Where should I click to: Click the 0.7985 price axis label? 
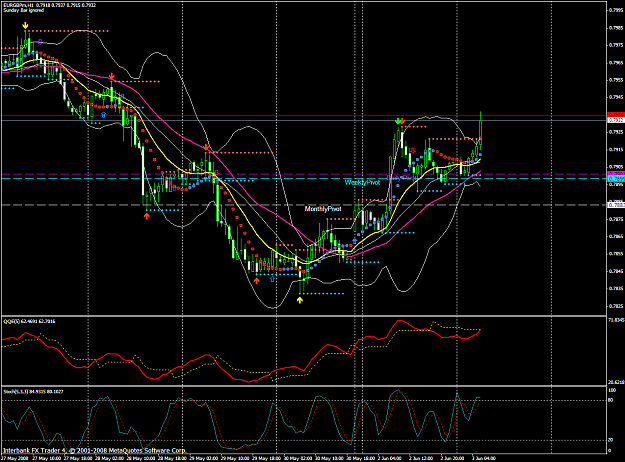pos(616,28)
